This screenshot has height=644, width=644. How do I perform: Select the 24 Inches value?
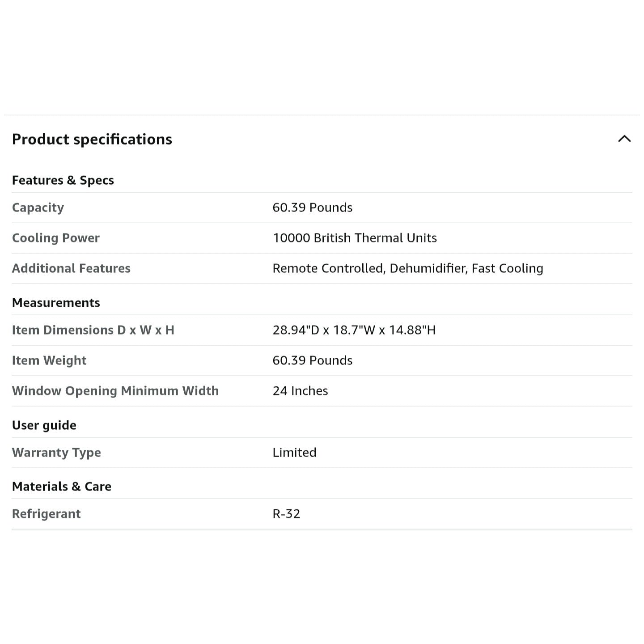tap(301, 391)
